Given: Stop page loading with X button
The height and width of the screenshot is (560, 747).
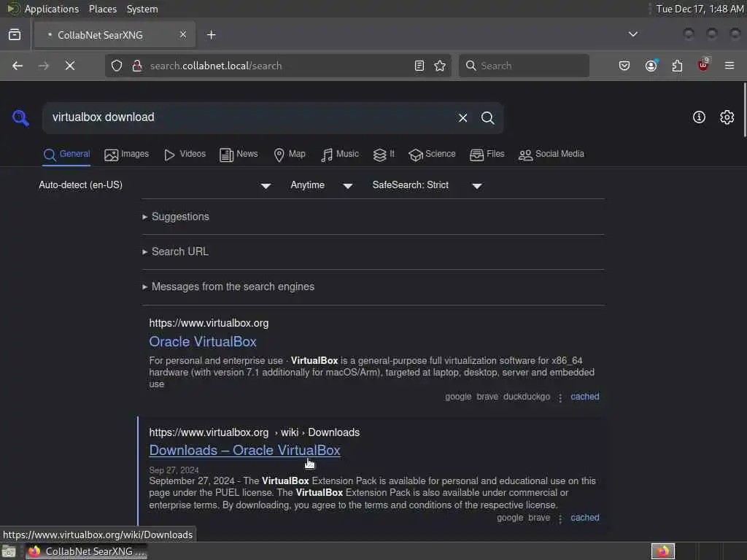Looking at the screenshot, I should (x=70, y=66).
